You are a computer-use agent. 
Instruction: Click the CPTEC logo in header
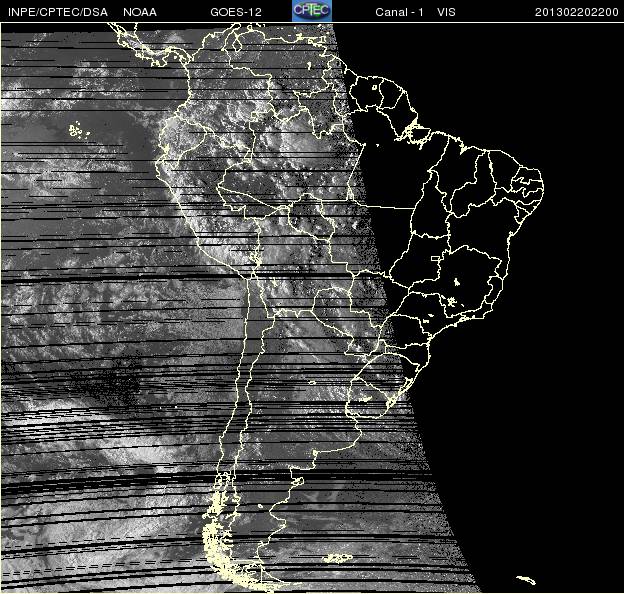[x=312, y=11]
